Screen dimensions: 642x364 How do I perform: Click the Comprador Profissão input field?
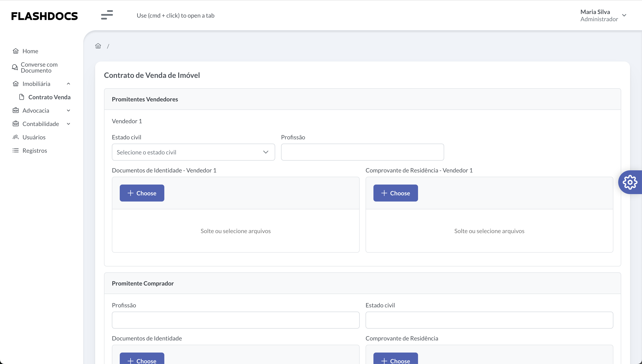[235, 320]
